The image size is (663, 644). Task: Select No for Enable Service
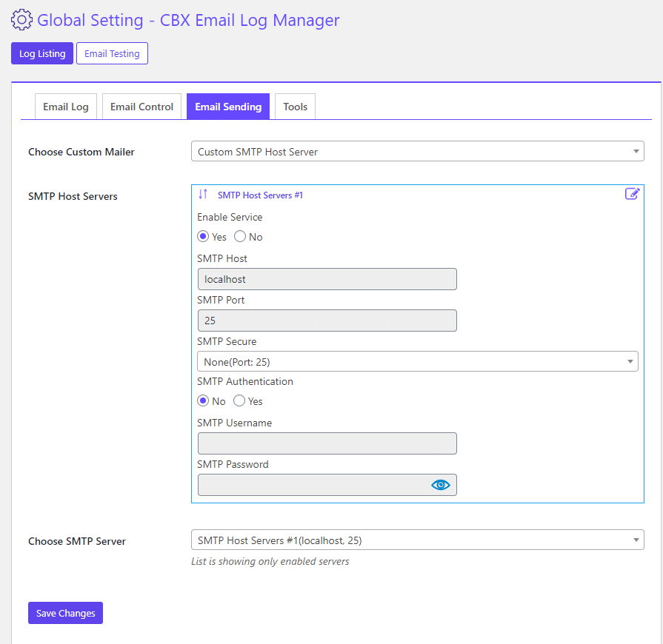click(x=240, y=237)
